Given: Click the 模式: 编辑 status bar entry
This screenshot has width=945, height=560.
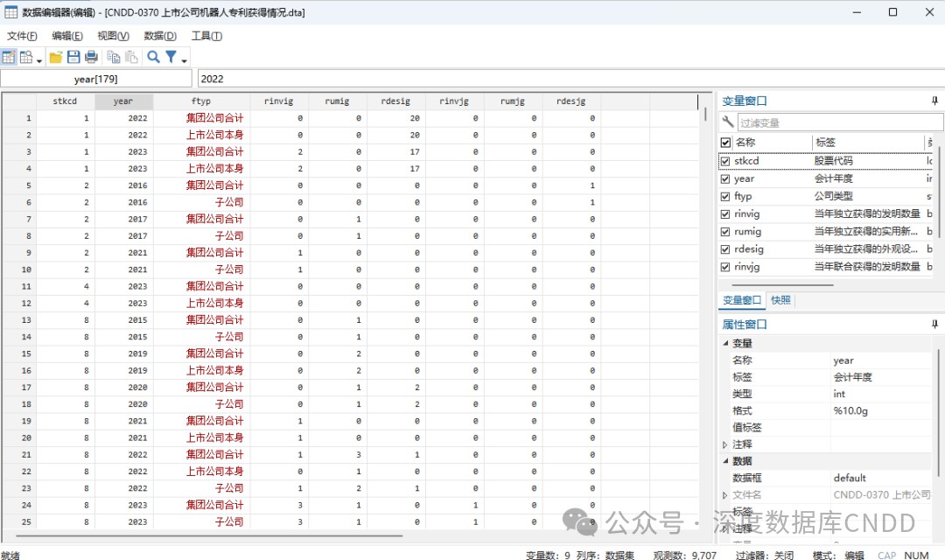Looking at the screenshot, I should click(x=838, y=555).
